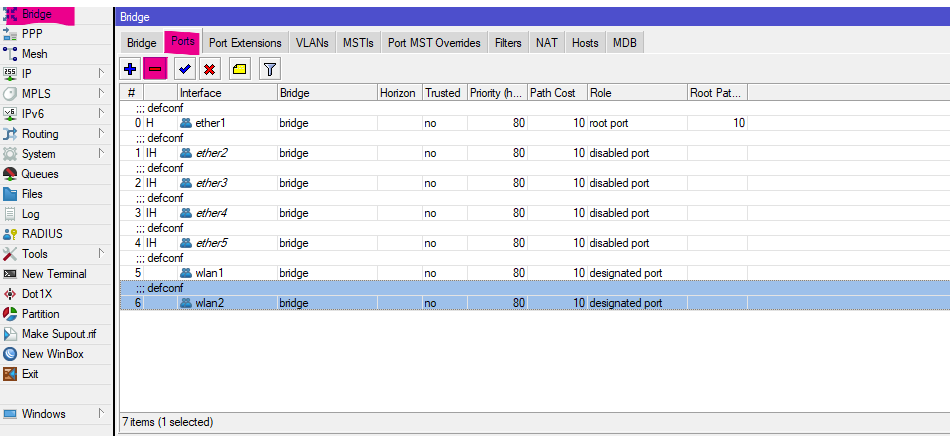Expand the IP submenu

coord(101,74)
